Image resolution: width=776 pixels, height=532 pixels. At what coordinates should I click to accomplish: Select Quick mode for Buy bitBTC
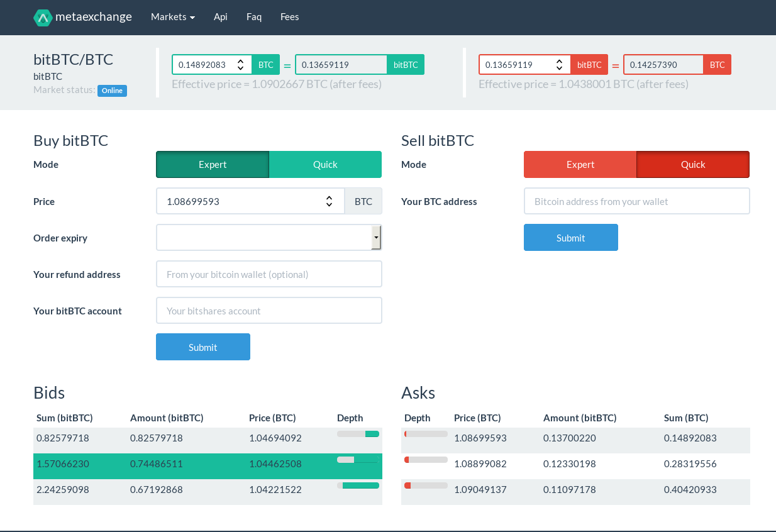pyautogui.click(x=325, y=165)
